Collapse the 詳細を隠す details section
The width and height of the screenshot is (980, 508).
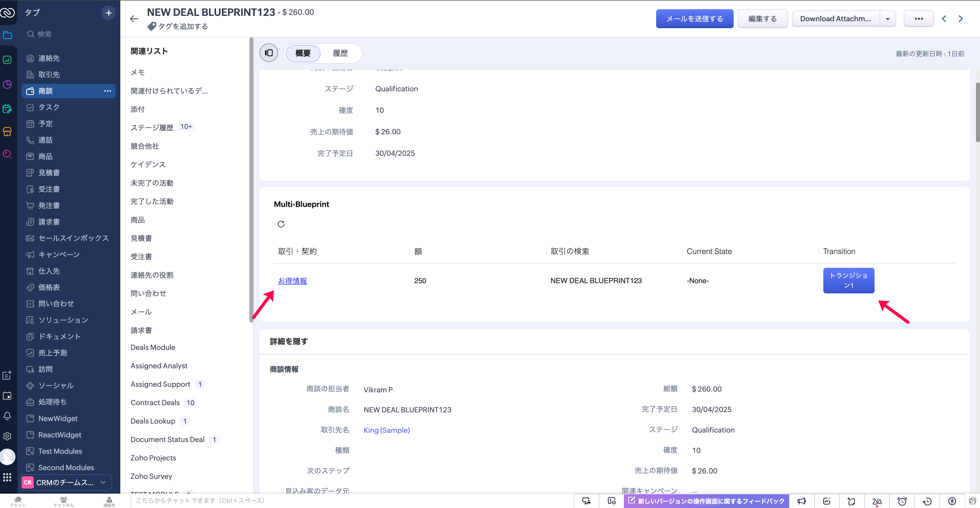click(289, 341)
